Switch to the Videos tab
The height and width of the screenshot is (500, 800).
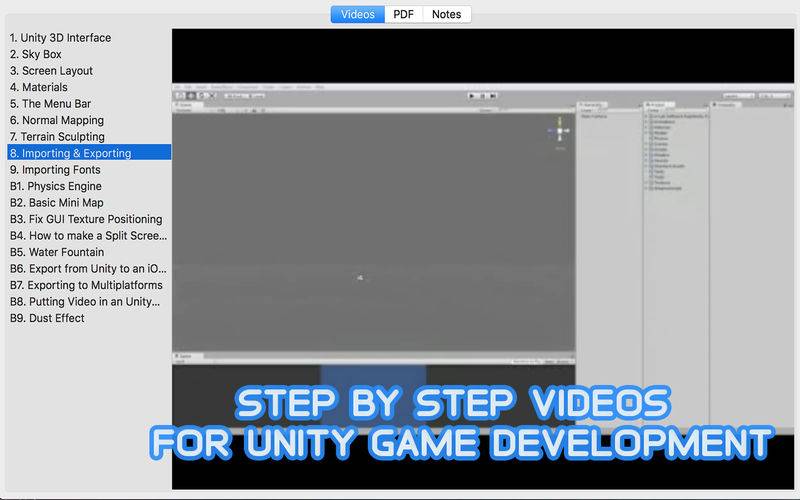click(x=358, y=14)
